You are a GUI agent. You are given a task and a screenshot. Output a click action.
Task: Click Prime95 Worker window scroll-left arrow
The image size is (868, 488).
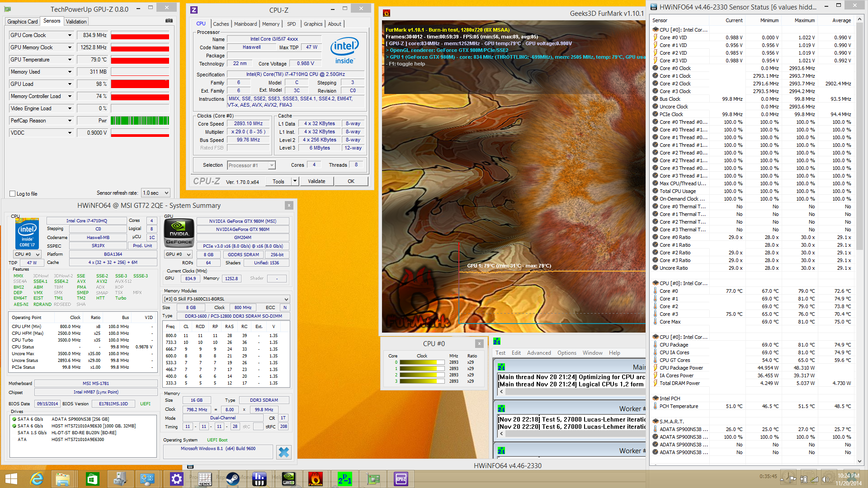click(501, 433)
